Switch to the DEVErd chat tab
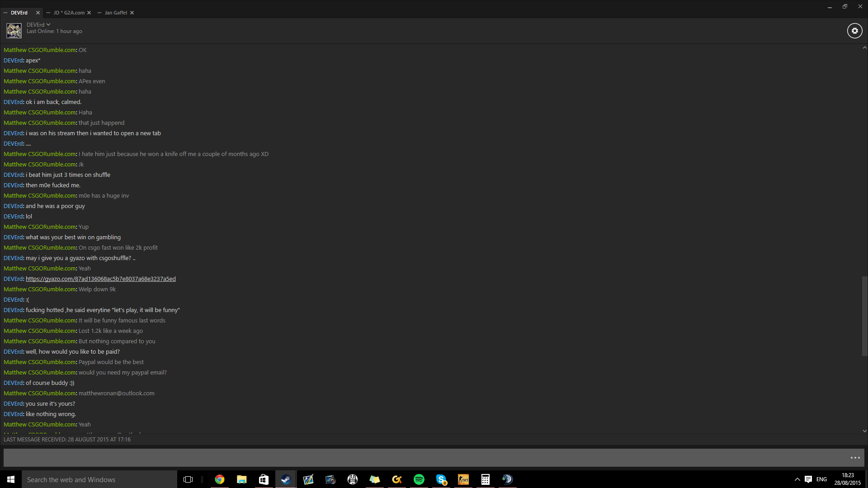Viewport: 868px width, 488px height. 19,13
